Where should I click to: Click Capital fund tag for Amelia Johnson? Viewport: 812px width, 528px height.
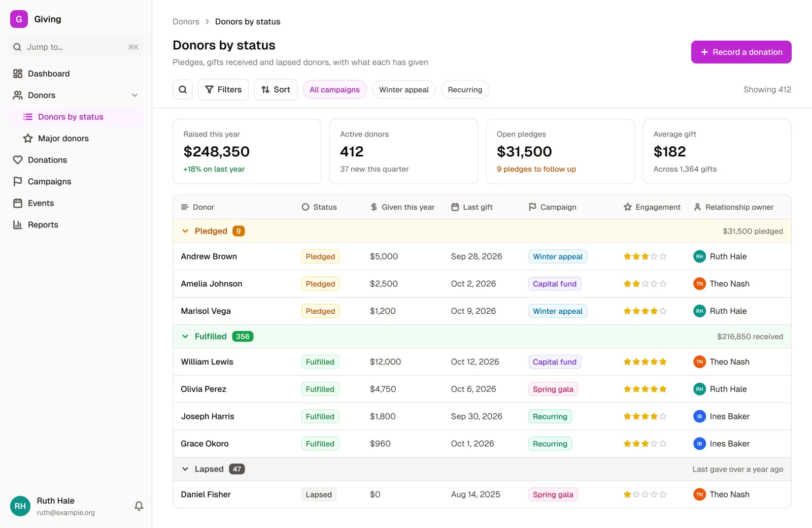point(555,284)
